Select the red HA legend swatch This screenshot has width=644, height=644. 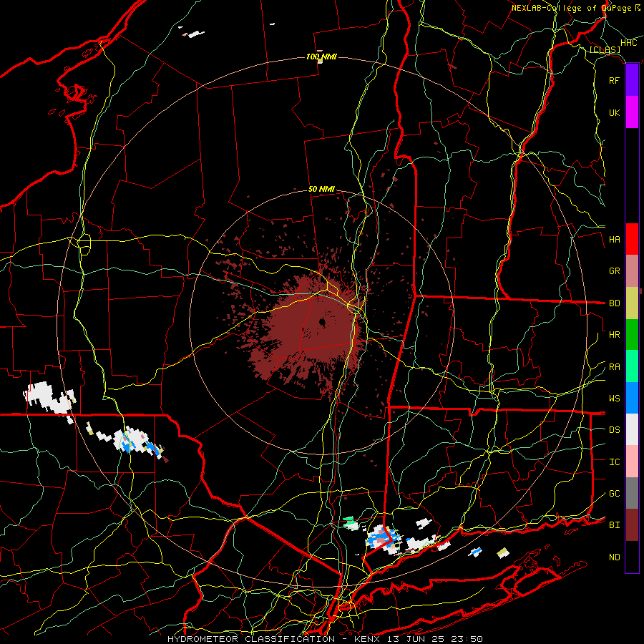(x=632, y=239)
